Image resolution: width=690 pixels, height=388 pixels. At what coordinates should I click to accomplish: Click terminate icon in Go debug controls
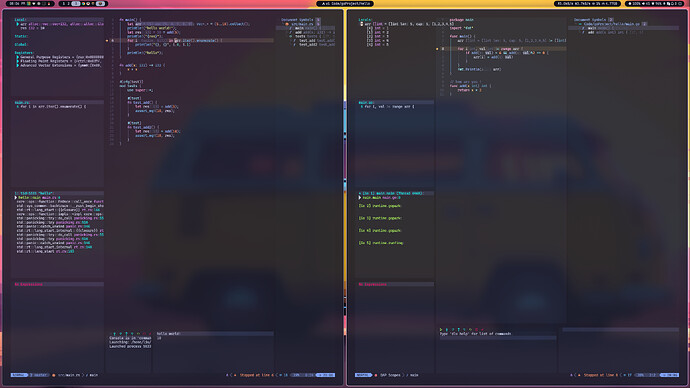point(477,329)
